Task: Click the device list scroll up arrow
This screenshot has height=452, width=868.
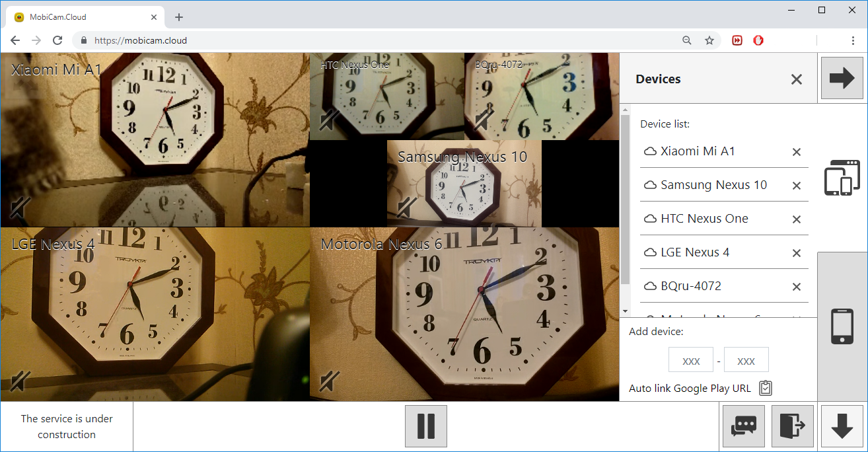Action: (x=625, y=109)
